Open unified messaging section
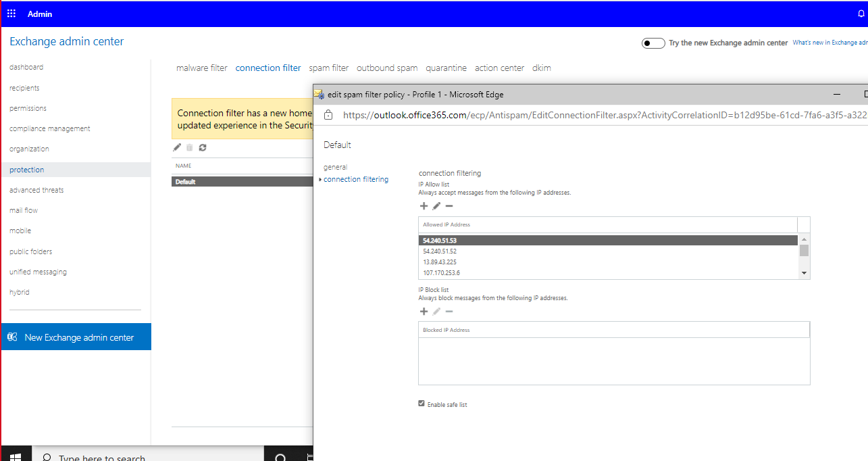This screenshot has height=461, width=868. coord(38,272)
